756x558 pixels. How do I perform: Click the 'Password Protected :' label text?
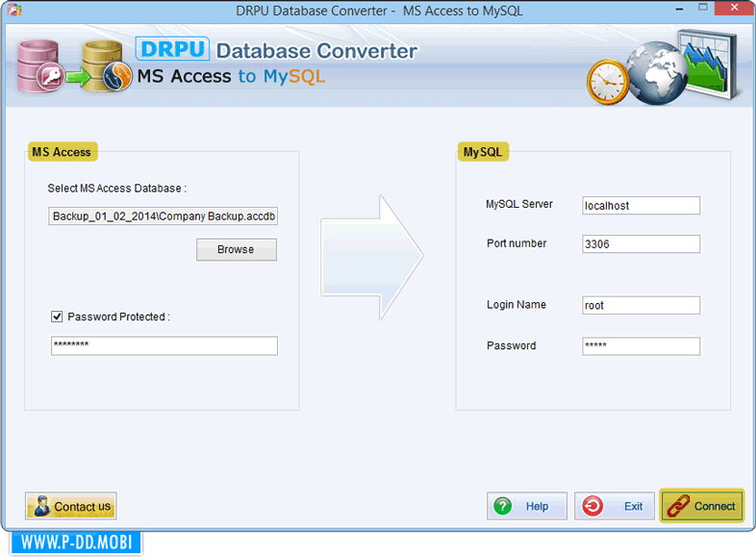tap(118, 317)
